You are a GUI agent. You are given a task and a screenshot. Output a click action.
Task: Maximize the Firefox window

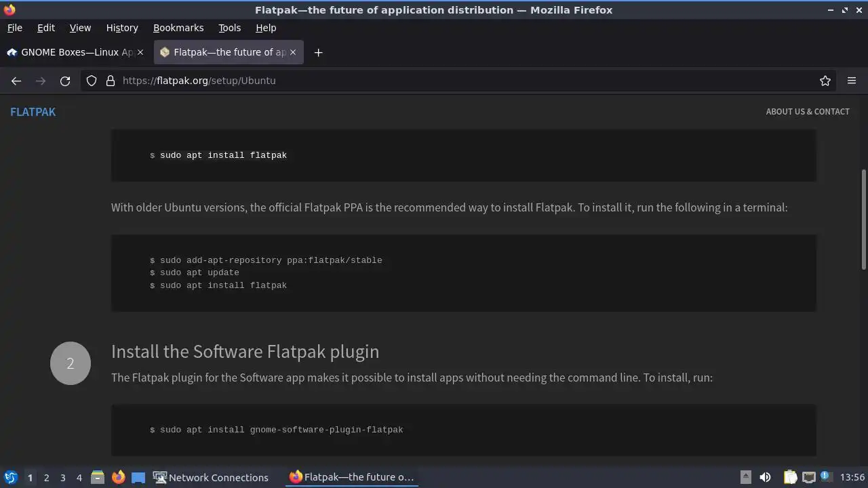(x=845, y=10)
